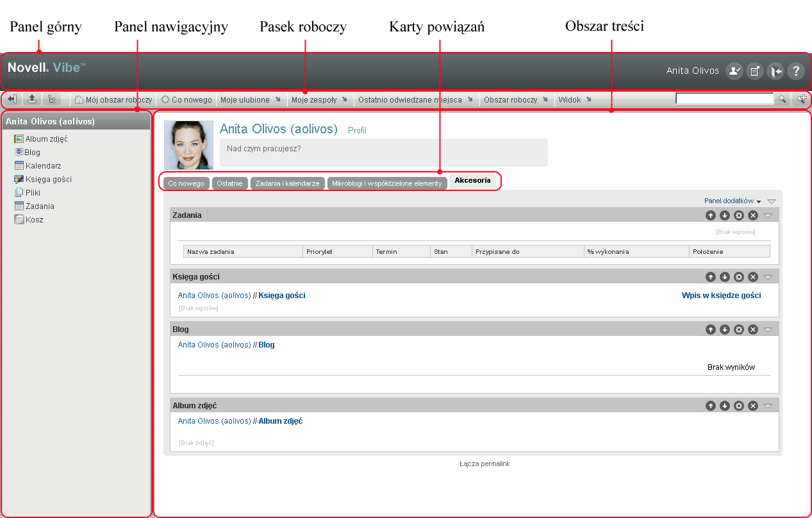Open settings gear of Zadania accessory
The width and height of the screenshot is (812, 518).
click(x=739, y=215)
